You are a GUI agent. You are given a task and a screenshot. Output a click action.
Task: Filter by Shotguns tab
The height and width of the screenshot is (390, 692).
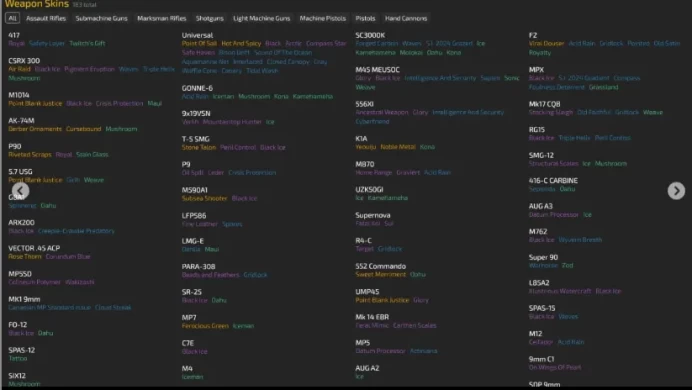[210, 18]
